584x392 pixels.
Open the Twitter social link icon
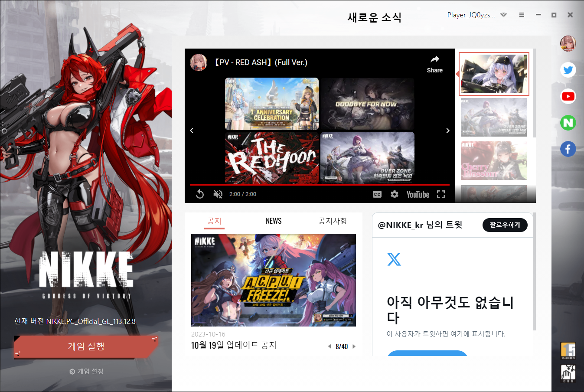coord(568,70)
